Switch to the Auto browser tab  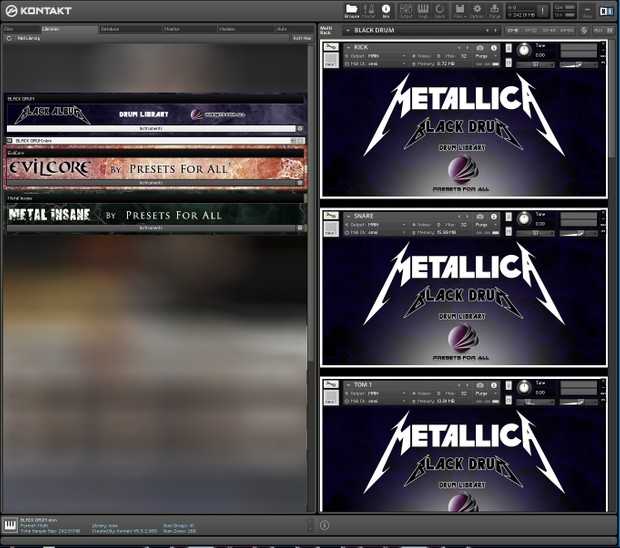tap(294, 29)
